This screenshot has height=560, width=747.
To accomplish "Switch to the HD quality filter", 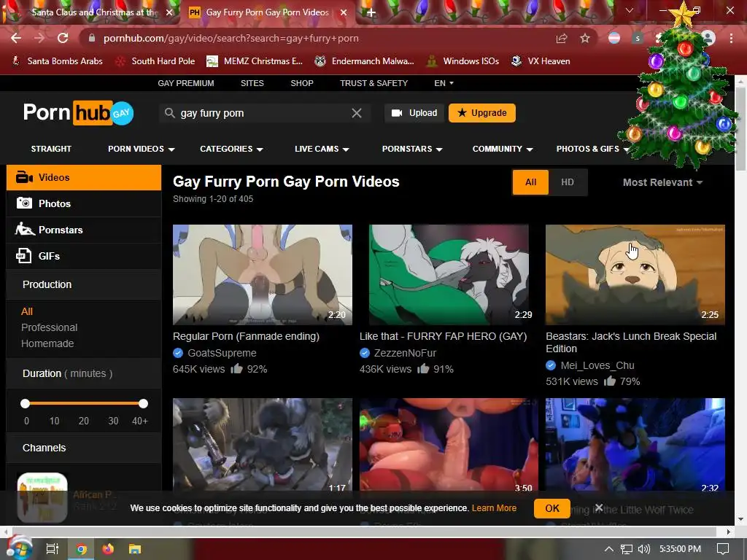I will 568,182.
